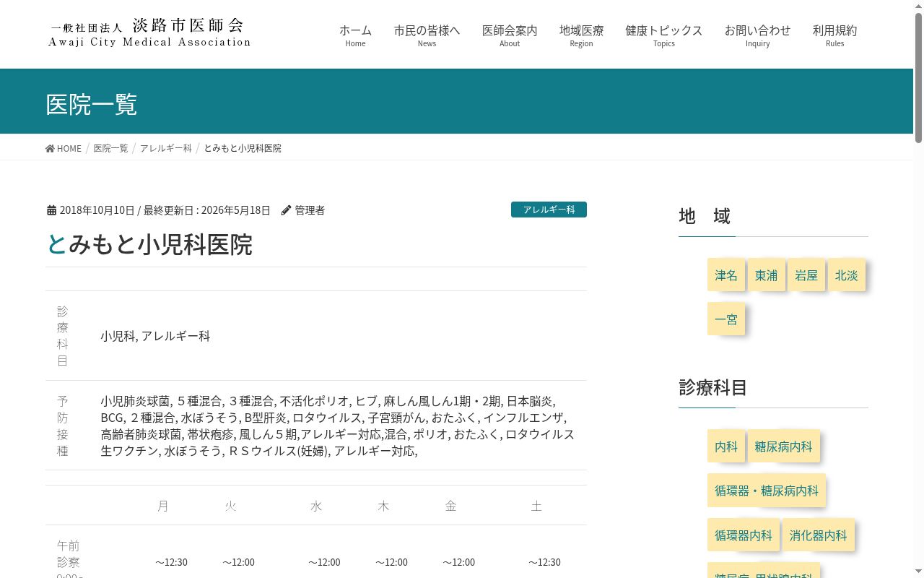Click the 火 column header in schedule
Screen dimensions: 924x578
tap(230, 506)
